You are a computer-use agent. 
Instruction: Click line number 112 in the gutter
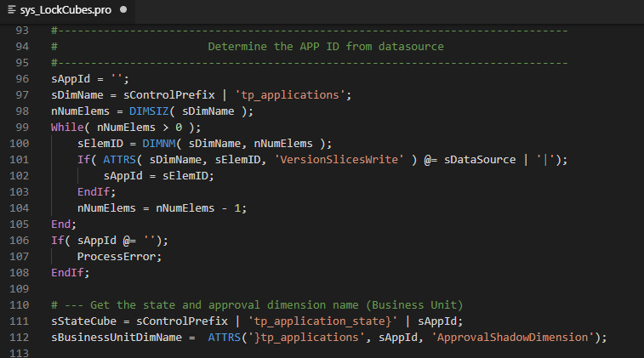[20, 337]
